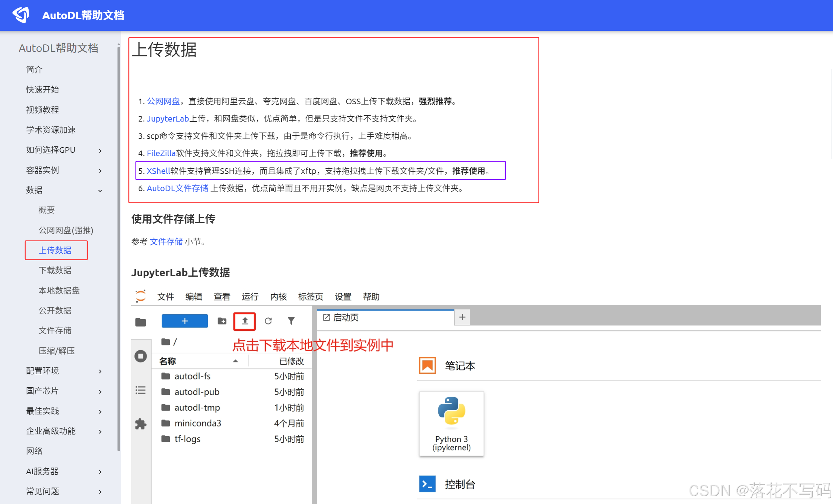Screen dimensions: 833x504
Task: Follow the AutoDL文件存储 link
Action: point(178,188)
